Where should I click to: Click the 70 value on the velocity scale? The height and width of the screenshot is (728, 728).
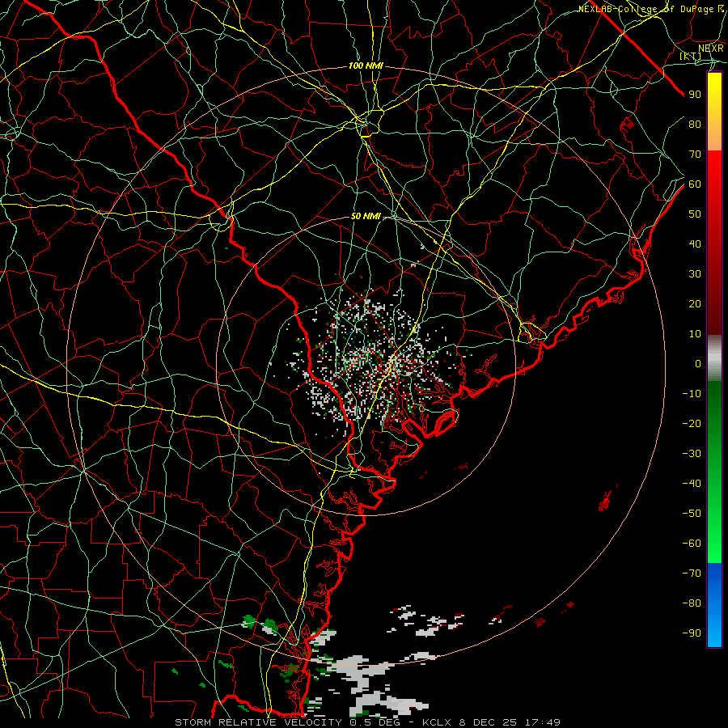click(695, 154)
